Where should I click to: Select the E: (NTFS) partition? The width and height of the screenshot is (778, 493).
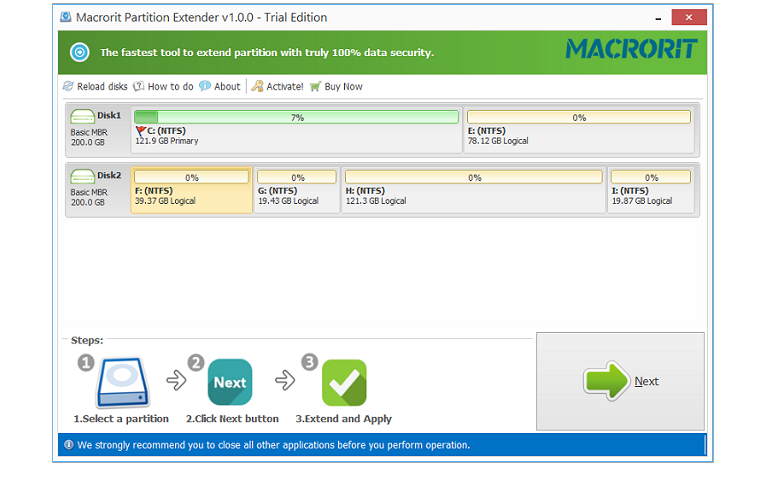[x=579, y=130]
